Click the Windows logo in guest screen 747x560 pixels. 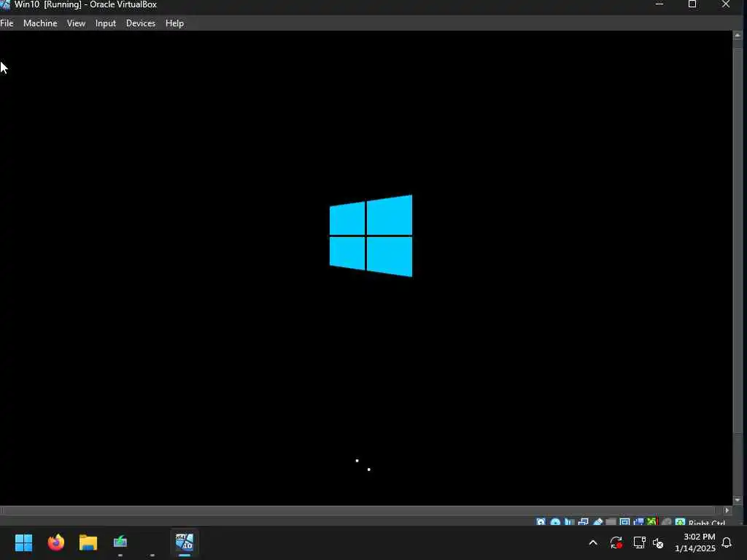pyautogui.click(x=371, y=236)
